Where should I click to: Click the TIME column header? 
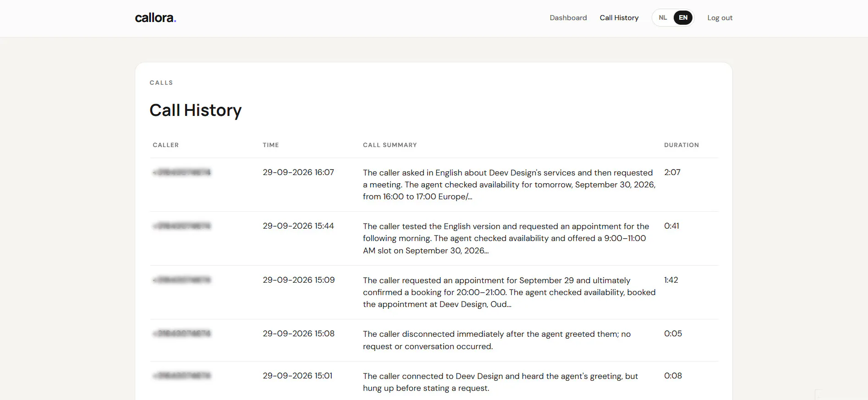(271, 145)
